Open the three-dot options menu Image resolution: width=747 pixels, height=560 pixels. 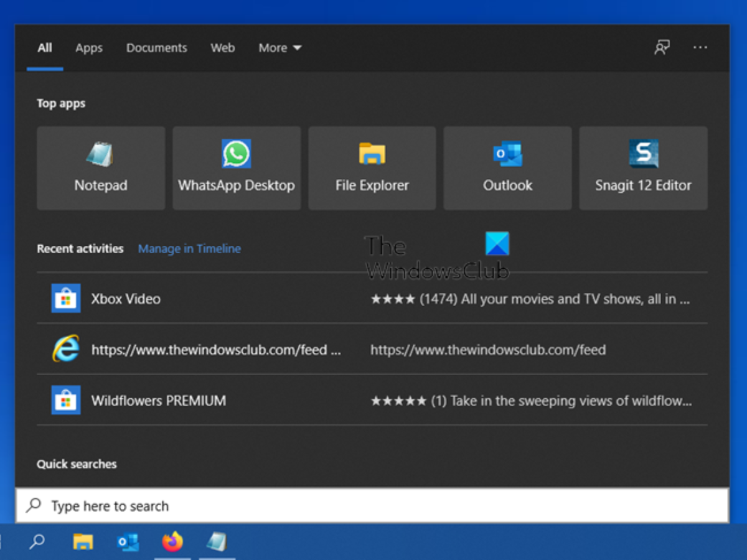pos(700,48)
